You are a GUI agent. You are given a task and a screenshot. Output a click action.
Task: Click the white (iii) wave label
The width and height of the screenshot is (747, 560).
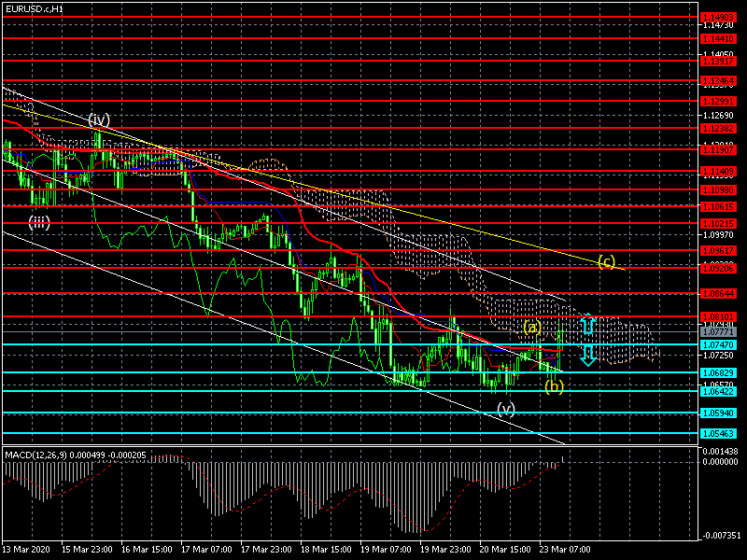pos(38,222)
